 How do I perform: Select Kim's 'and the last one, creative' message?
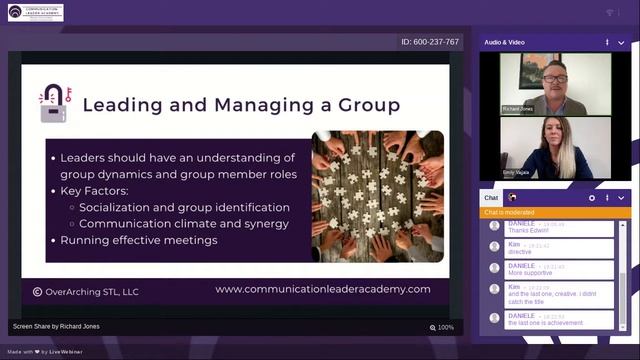[559, 294]
